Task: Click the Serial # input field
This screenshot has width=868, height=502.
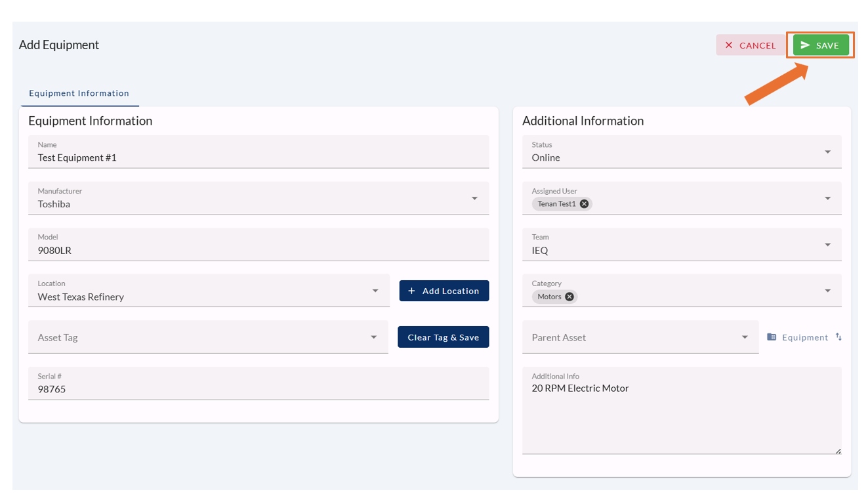Action: coord(258,389)
